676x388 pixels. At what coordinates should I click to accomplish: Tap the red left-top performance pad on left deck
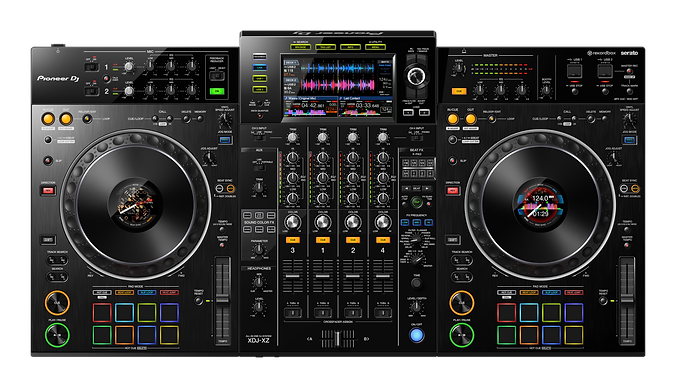(x=102, y=313)
